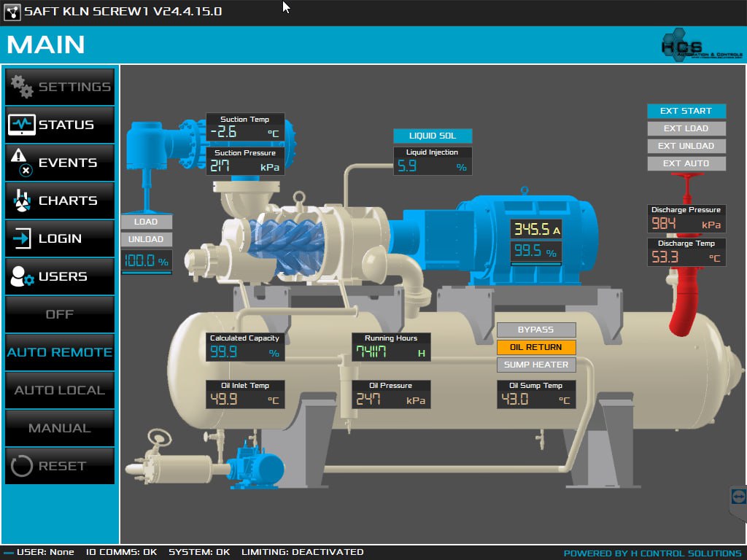Image resolution: width=747 pixels, height=560 pixels.
Task: Click the UNLOAD button
Action: tap(146, 239)
